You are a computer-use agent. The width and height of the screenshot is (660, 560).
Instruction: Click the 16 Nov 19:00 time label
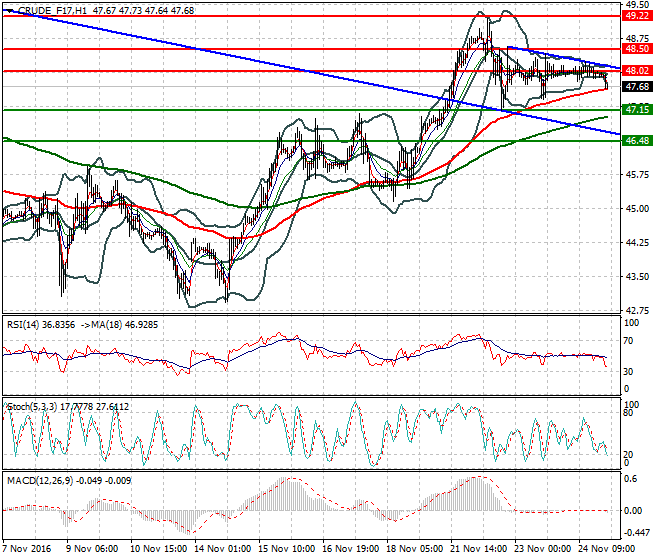(351, 549)
